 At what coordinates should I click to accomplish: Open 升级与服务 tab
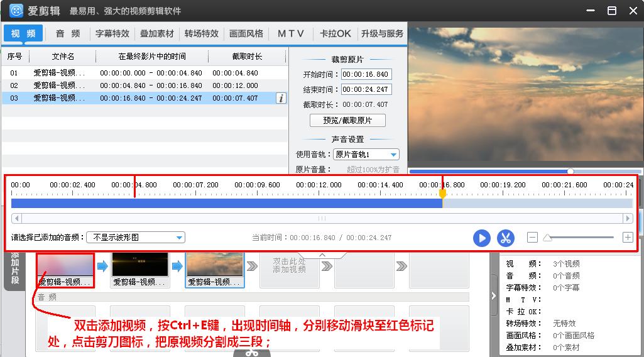382,34
